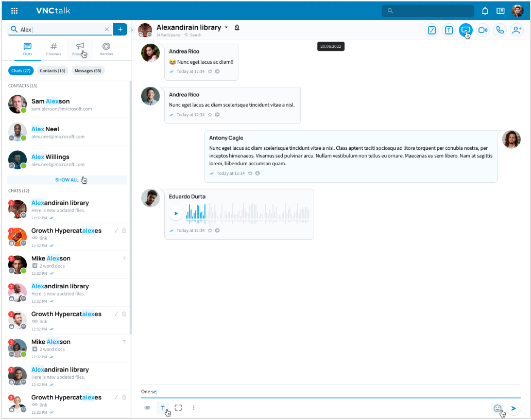The image size is (531, 420).
Task: Collapse the sidebar with the chevron arrow
Action: pos(132,30)
